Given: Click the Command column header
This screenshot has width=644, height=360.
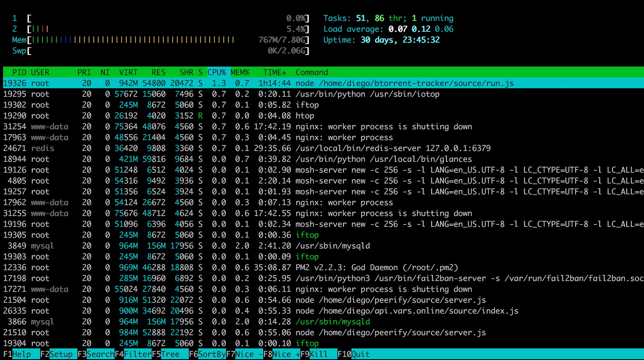Looking at the screenshot, I should click(x=312, y=72).
